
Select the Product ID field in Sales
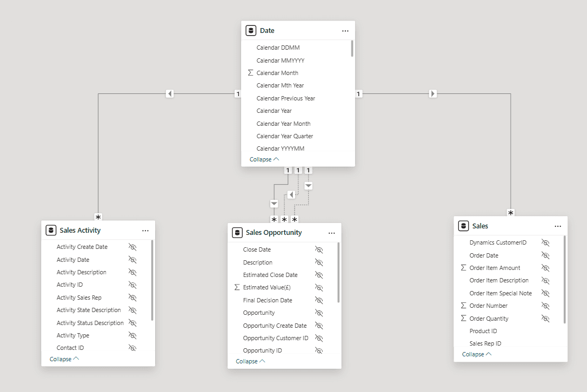pos(483,331)
